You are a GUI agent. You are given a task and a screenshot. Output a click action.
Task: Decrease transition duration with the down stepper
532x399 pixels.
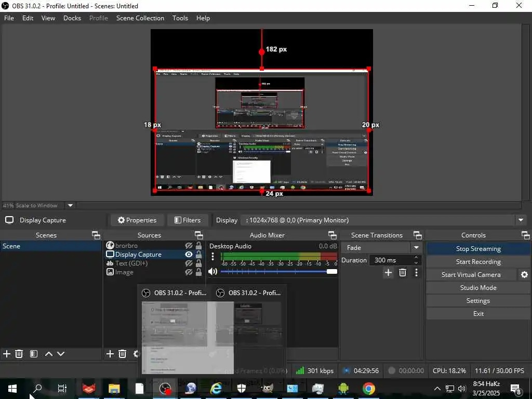(416, 263)
